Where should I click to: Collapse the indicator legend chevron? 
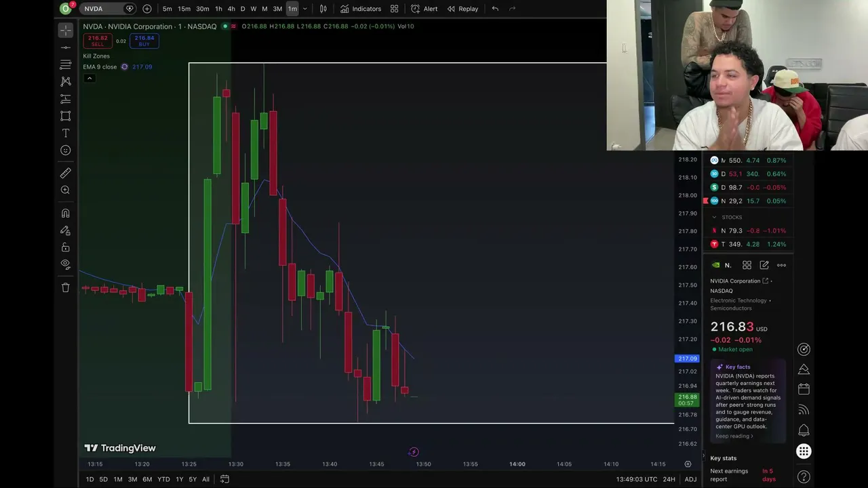coord(89,79)
